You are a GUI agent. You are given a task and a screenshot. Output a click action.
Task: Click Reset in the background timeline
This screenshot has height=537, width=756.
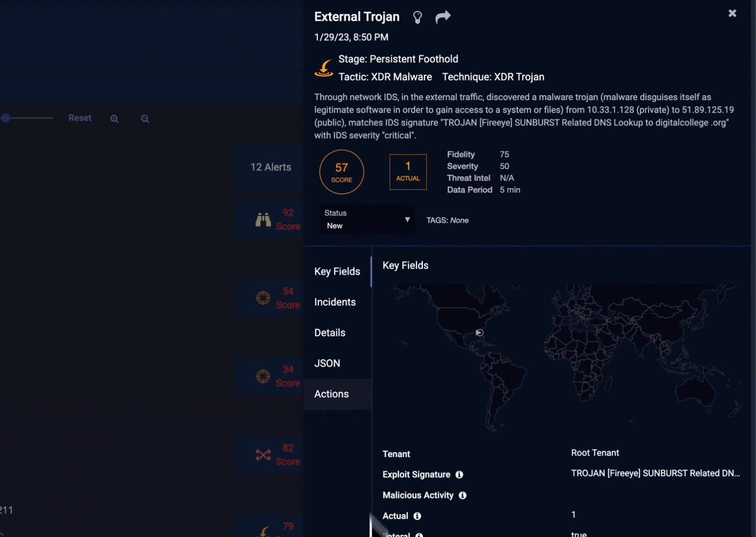pos(80,118)
